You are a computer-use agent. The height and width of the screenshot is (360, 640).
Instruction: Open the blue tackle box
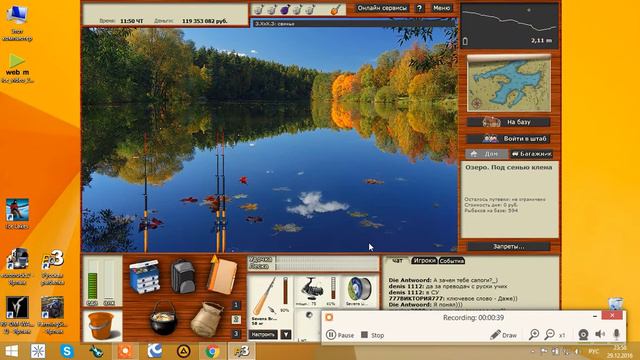click(x=144, y=276)
